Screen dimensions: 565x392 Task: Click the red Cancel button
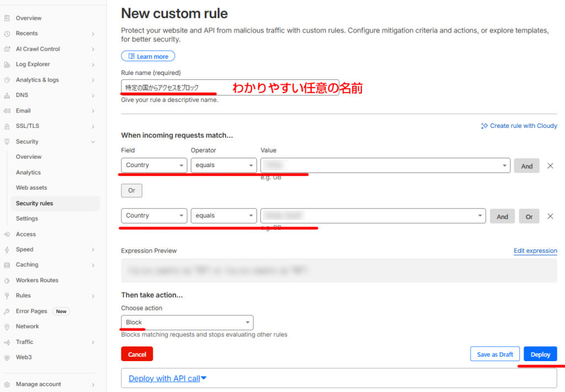click(x=137, y=355)
